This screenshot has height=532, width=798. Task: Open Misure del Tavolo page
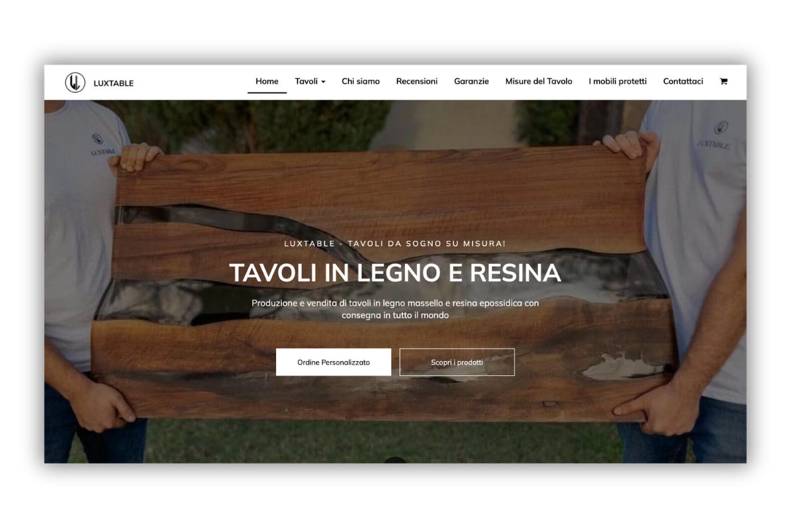pyautogui.click(x=539, y=81)
